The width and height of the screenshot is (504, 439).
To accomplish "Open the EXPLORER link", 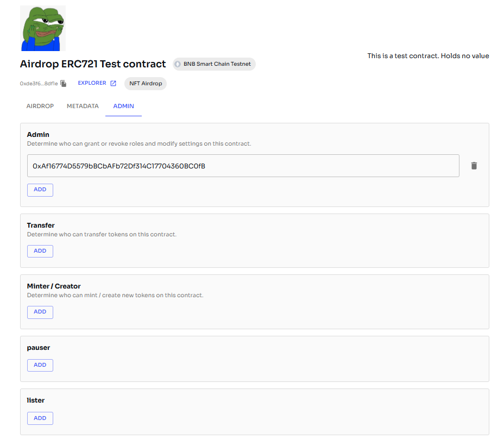I will (x=92, y=83).
